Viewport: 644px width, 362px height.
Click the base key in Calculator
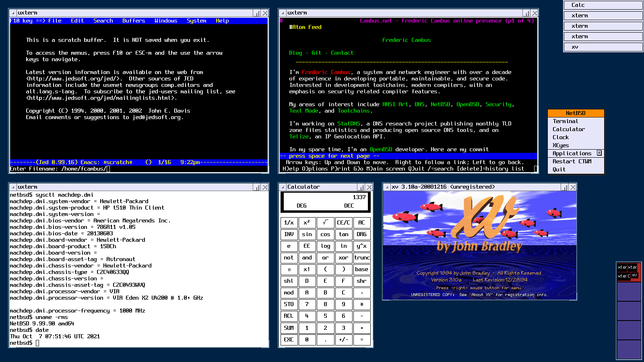[362, 269]
